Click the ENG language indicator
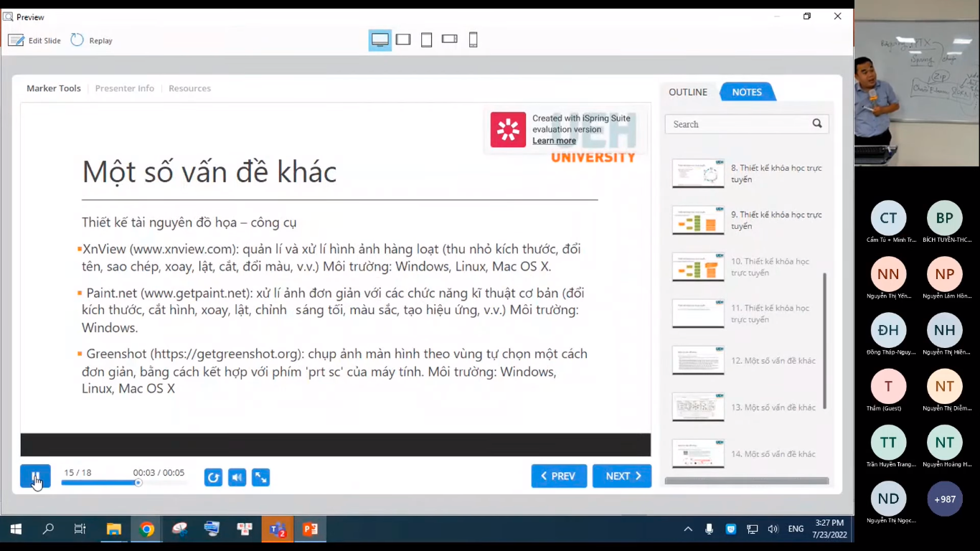The image size is (980, 551). pos(796,529)
